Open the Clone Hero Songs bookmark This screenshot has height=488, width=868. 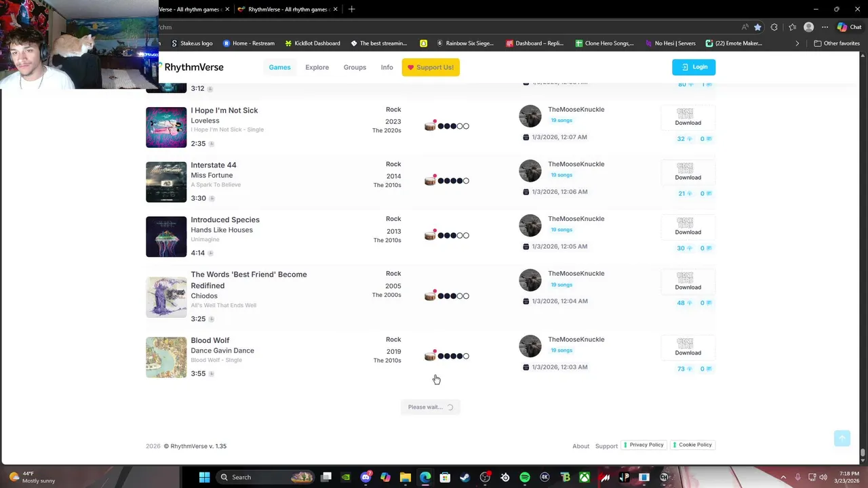coord(604,43)
